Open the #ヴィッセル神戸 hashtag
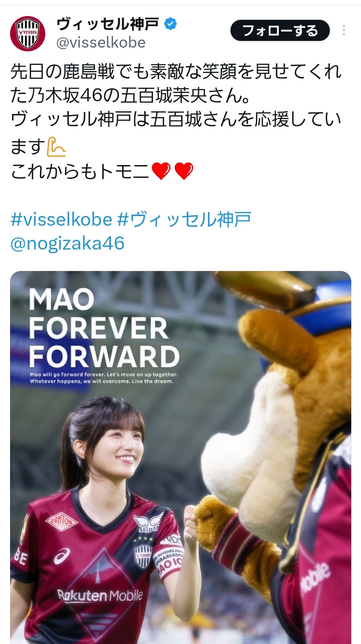Image resolution: width=361 pixels, height=644 pixels. pyautogui.click(x=184, y=219)
